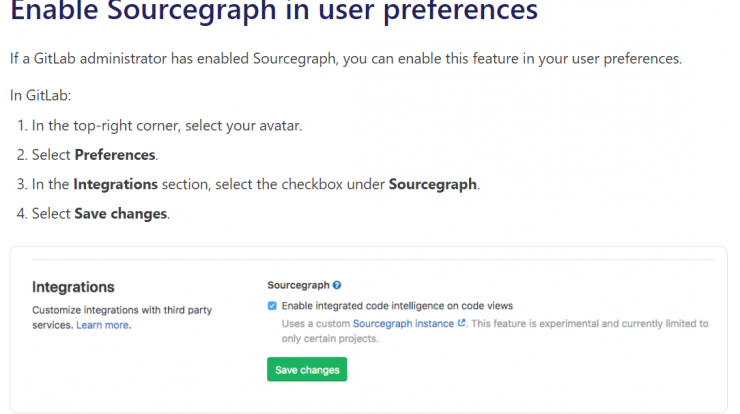The width and height of the screenshot is (740, 414).
Task: Click the Sourcegraph label above the checkbox
Action: 298,285
